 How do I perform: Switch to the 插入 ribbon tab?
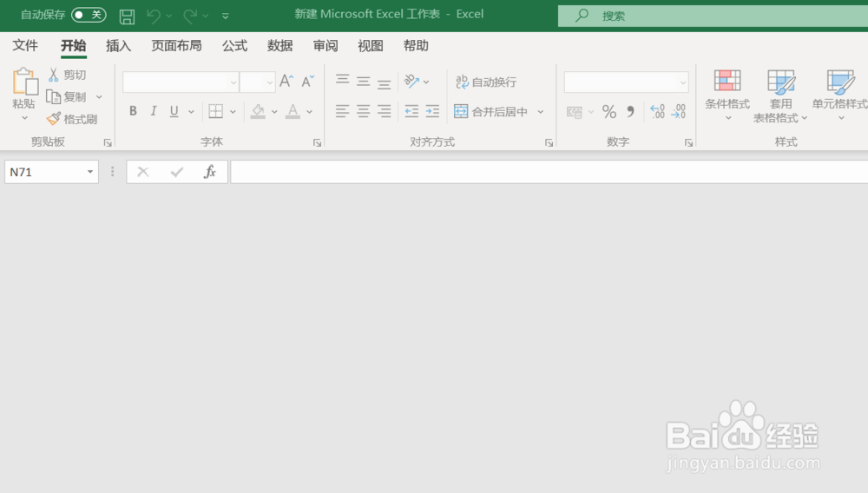pos(118,45)
